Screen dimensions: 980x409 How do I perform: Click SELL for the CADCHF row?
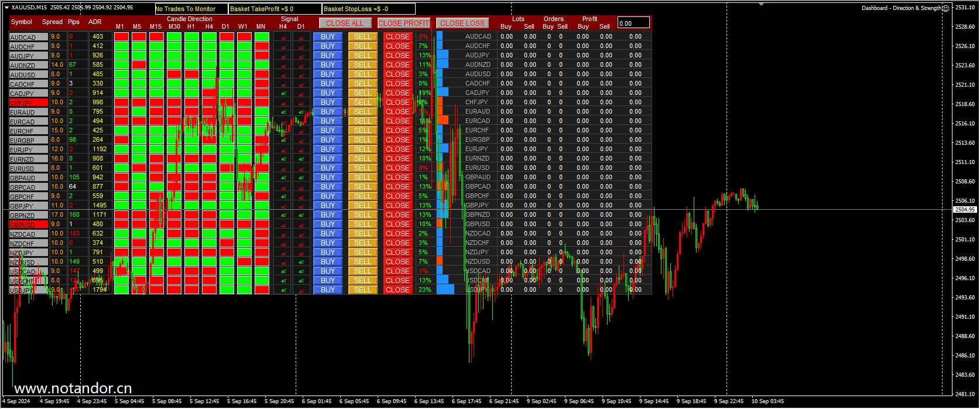click(362, 83)
